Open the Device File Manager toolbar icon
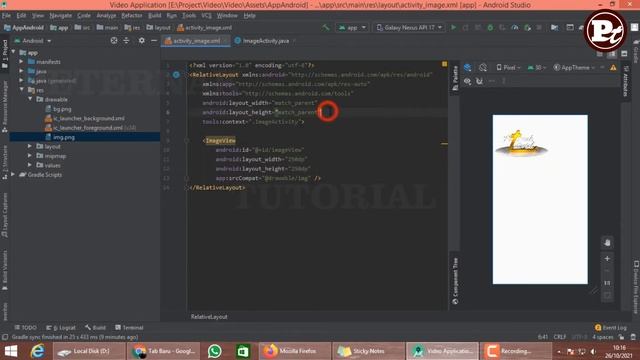The image size is (640, 360). coord(554,27)
